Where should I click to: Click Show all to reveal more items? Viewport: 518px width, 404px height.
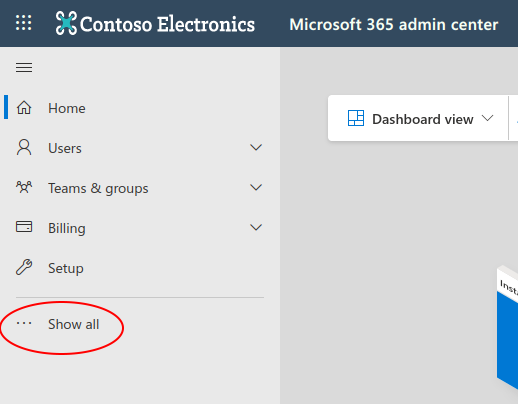73,324
